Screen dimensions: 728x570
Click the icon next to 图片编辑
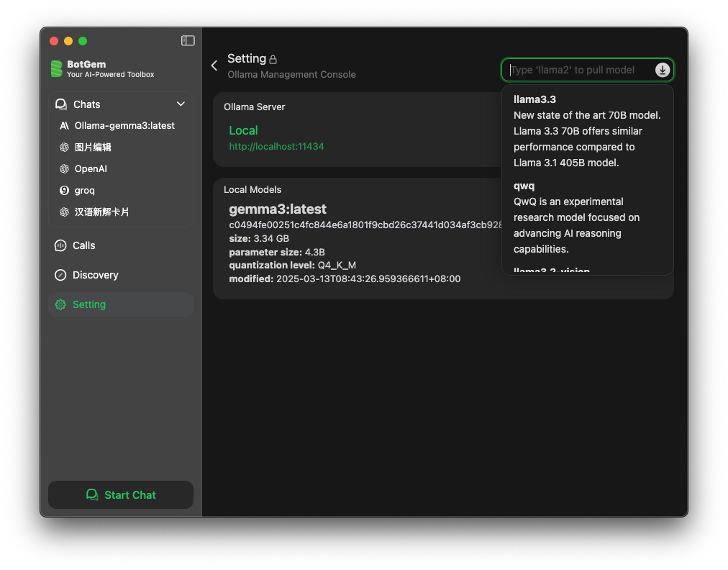coord(64,148)
